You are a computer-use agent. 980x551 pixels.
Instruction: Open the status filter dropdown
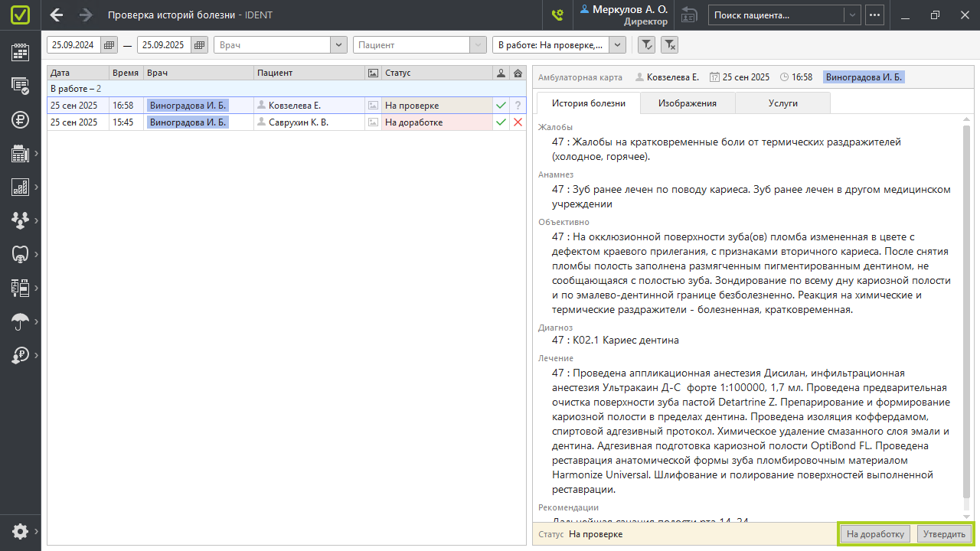click(x=617, y=45)
